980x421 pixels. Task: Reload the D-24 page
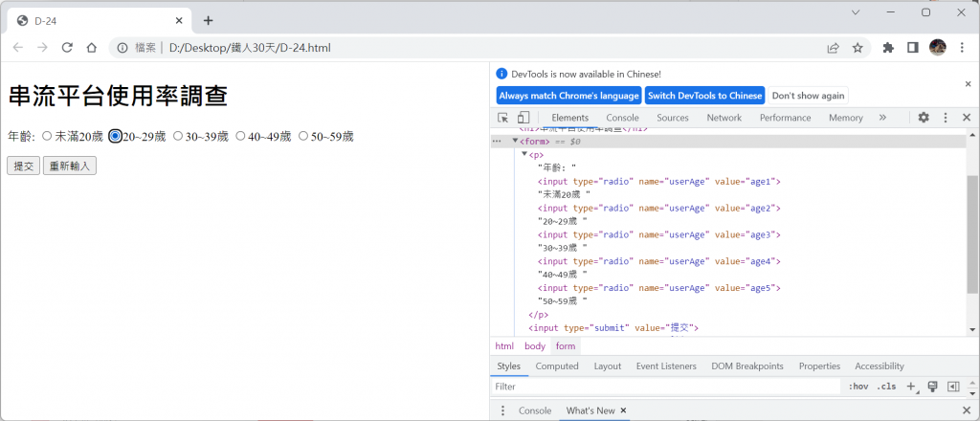[67, 48]
